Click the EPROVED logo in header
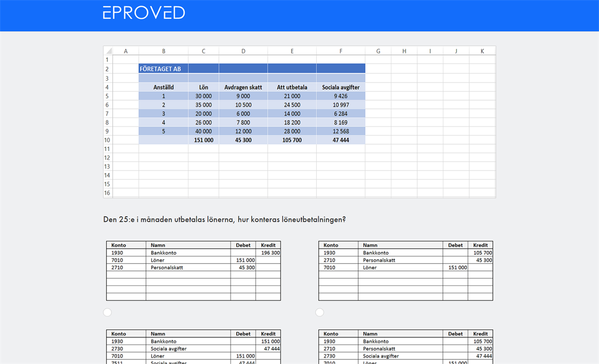The height and width of the screenshot is (364, 599). tap(144, 13)
